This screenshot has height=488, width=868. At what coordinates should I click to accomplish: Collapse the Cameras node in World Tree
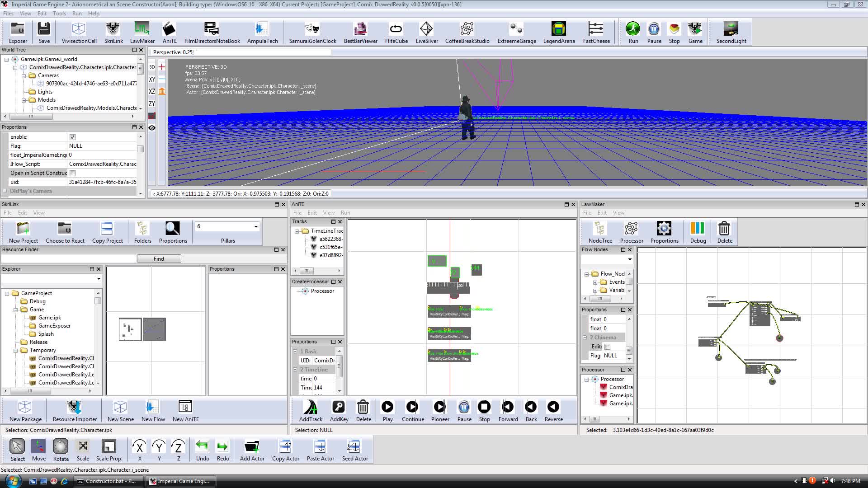[x=24, y=75]
